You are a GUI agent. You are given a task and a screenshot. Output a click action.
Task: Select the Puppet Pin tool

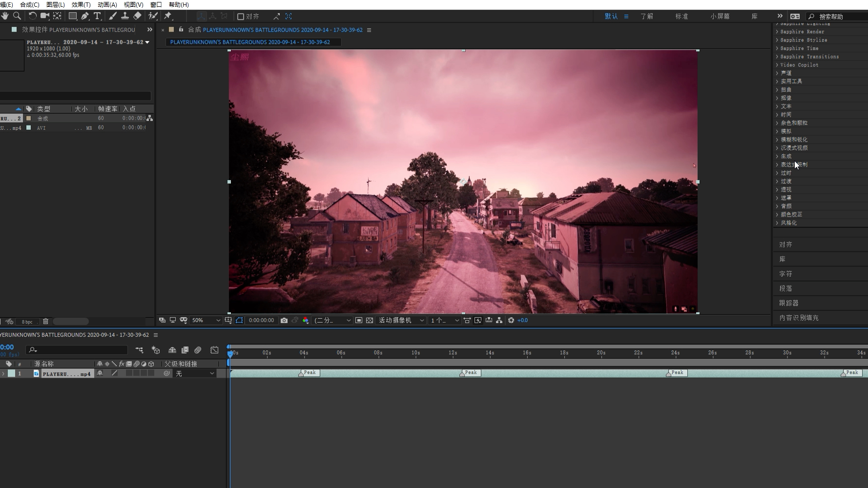coord(168,16)
